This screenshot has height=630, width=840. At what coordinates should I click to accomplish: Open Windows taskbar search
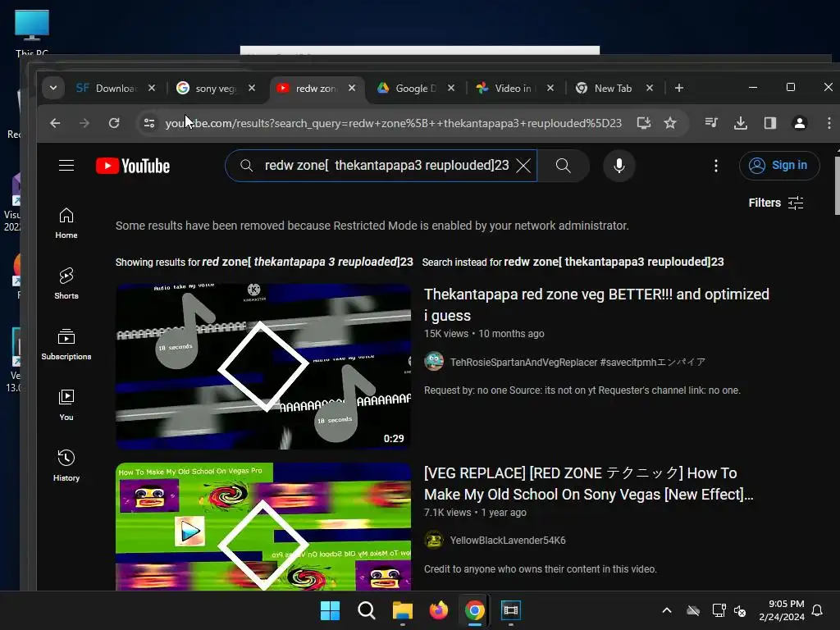click(367, 610)
